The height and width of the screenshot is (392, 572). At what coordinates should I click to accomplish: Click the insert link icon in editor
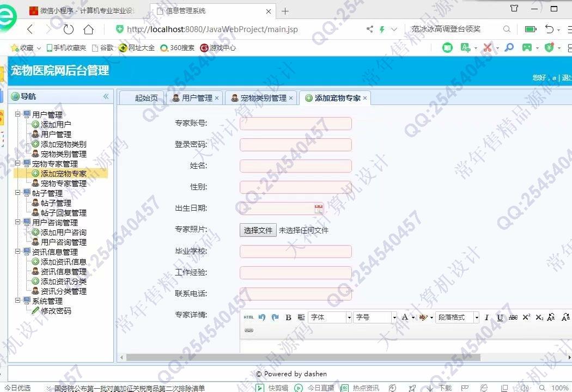pos(249,330)
